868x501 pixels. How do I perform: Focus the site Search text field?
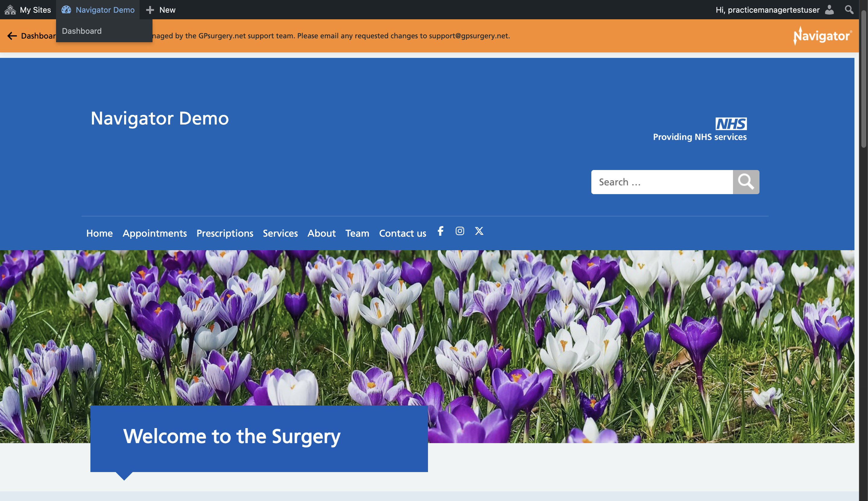[x=662, y=182]
